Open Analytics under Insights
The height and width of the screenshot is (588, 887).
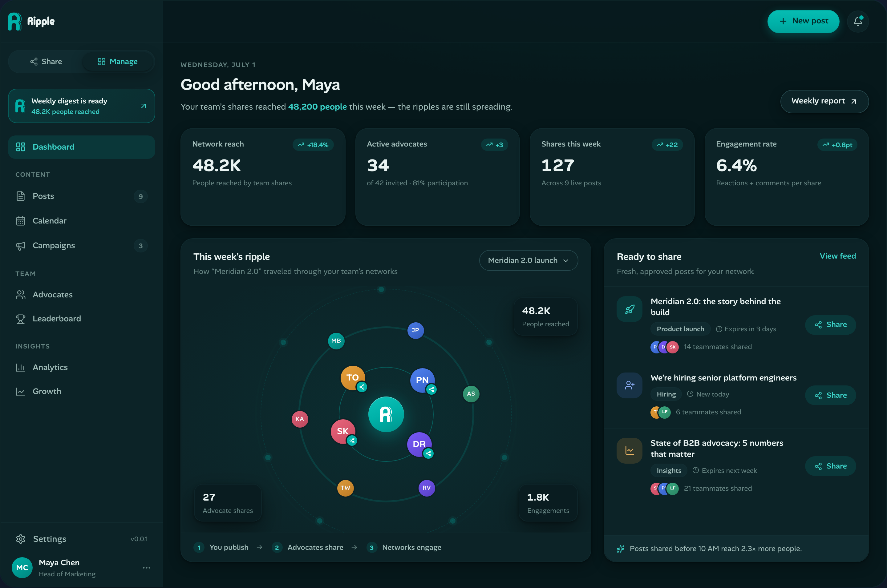tap(81, 368)
